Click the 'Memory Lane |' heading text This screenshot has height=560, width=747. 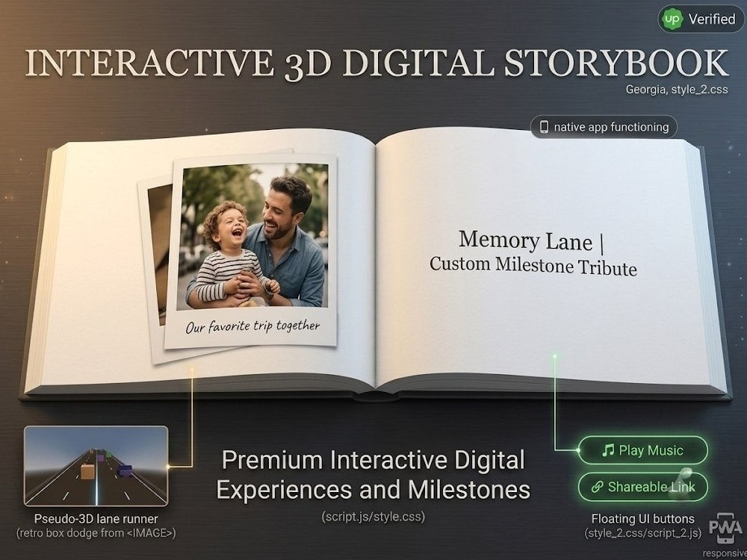click(531, 241)
